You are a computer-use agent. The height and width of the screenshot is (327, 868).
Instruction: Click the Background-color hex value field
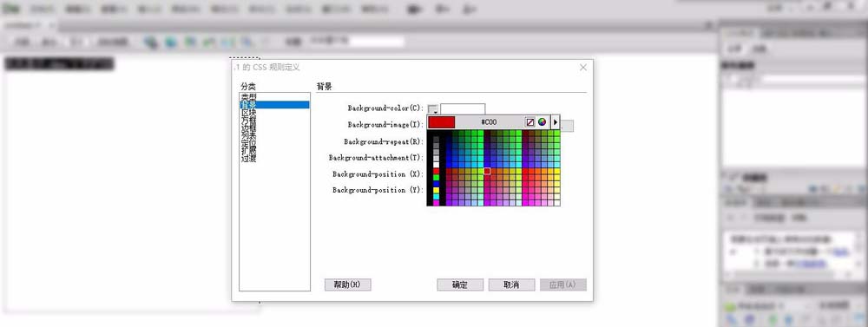coord(463,109)
